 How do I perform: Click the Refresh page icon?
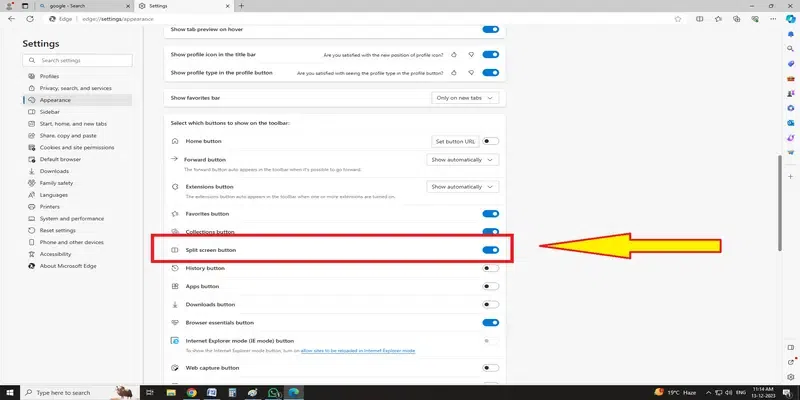pos(30,19)
